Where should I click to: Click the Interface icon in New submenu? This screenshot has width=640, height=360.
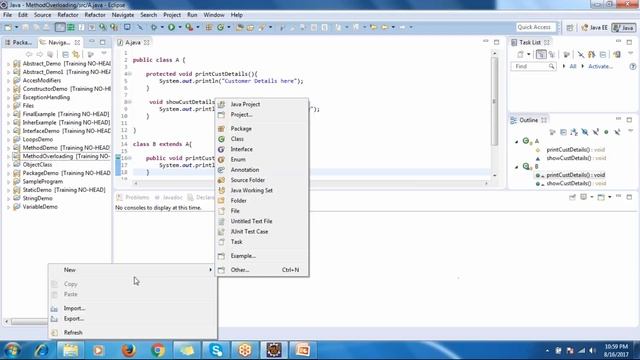pyautogui.click(x=221, y=149)
